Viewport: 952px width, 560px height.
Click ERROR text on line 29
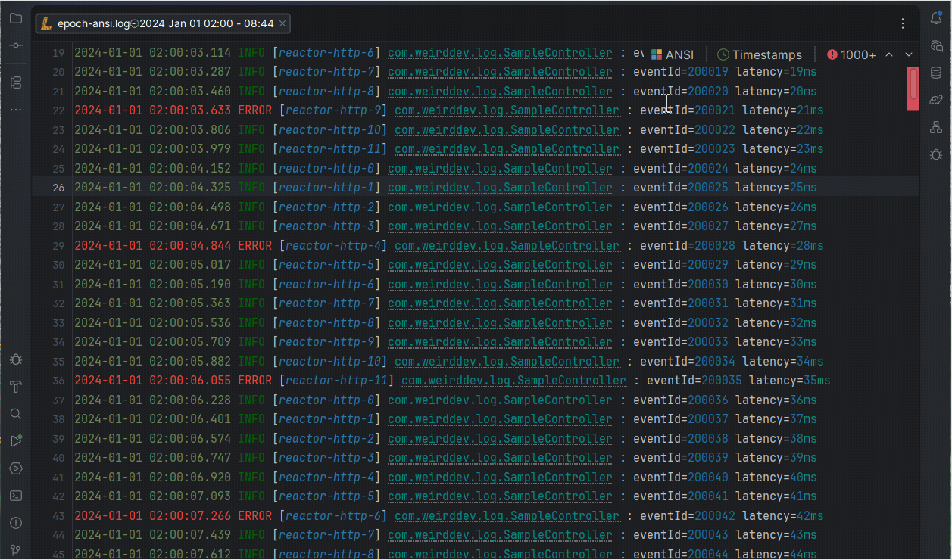pos(254,245)
